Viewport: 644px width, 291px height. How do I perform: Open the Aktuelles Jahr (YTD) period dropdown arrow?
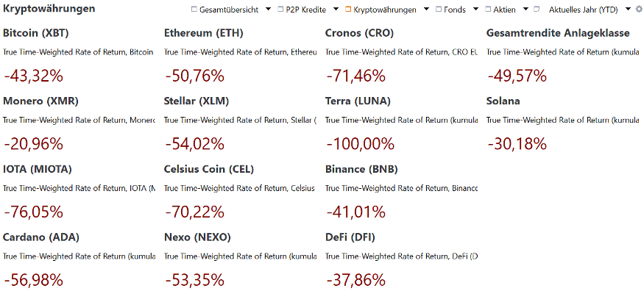click(x=628, y=10)
